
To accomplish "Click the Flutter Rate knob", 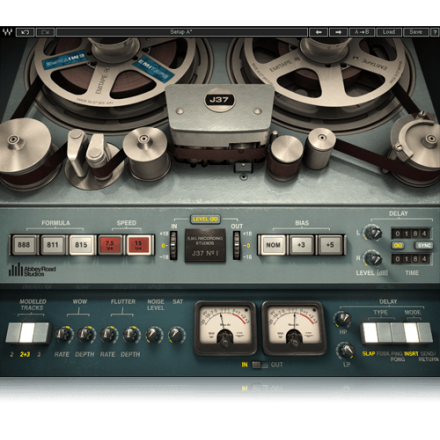I will pos(109,335).
